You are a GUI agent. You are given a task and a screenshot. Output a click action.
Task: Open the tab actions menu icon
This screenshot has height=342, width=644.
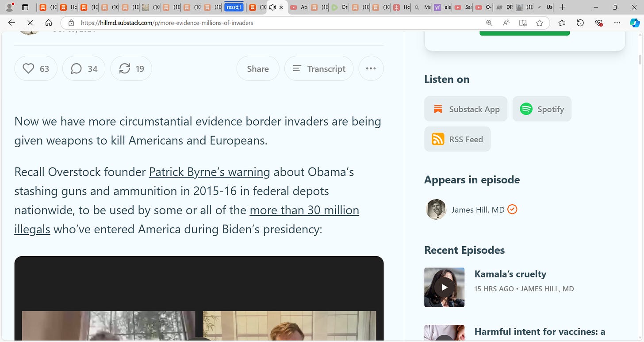(x=25, y=7)
